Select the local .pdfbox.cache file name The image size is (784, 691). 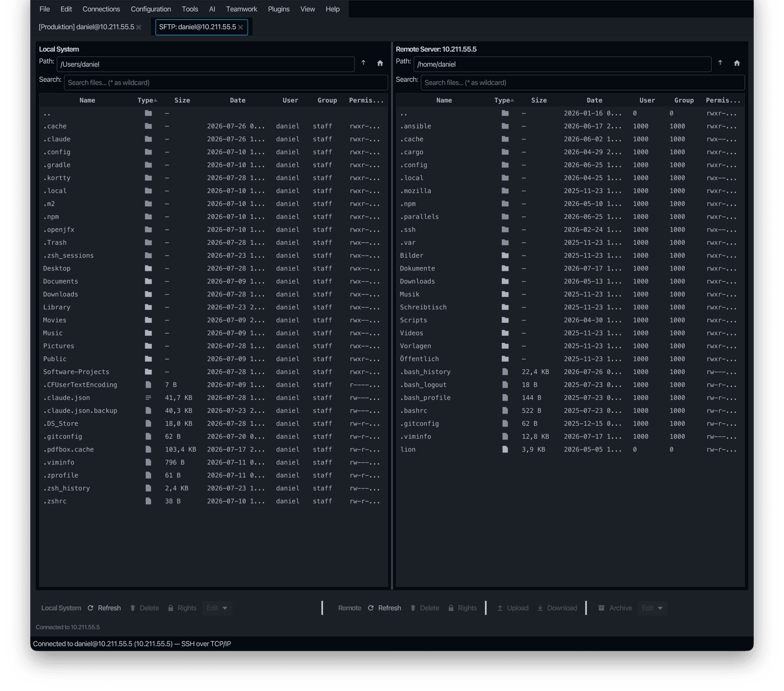pyautogui.click(x=68, y=450)
